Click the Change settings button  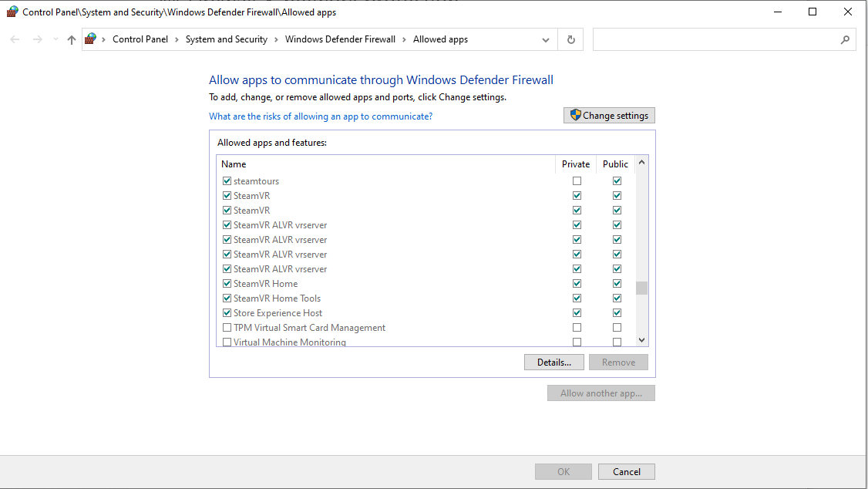tap(609, 115)
